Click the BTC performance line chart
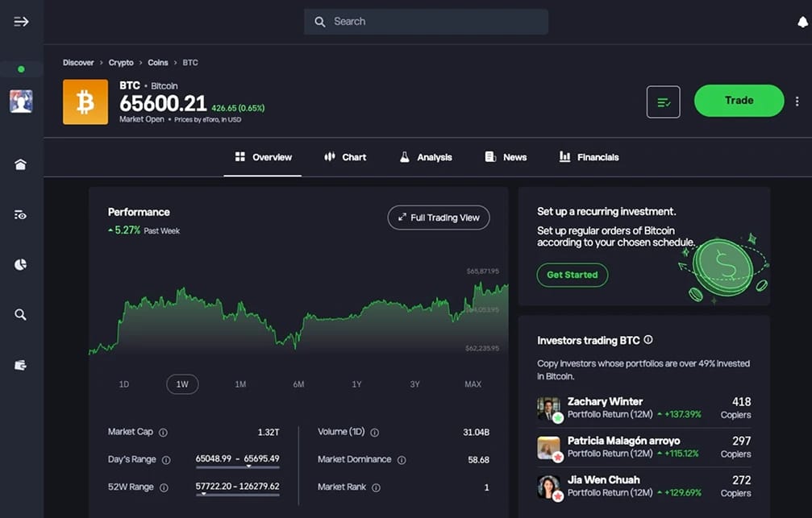This screenshot has height=518, width=812. tap(299, 318)
